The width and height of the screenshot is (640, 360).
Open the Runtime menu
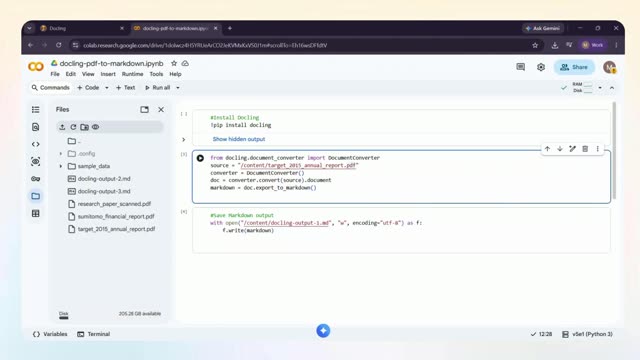tap(132, 74)
